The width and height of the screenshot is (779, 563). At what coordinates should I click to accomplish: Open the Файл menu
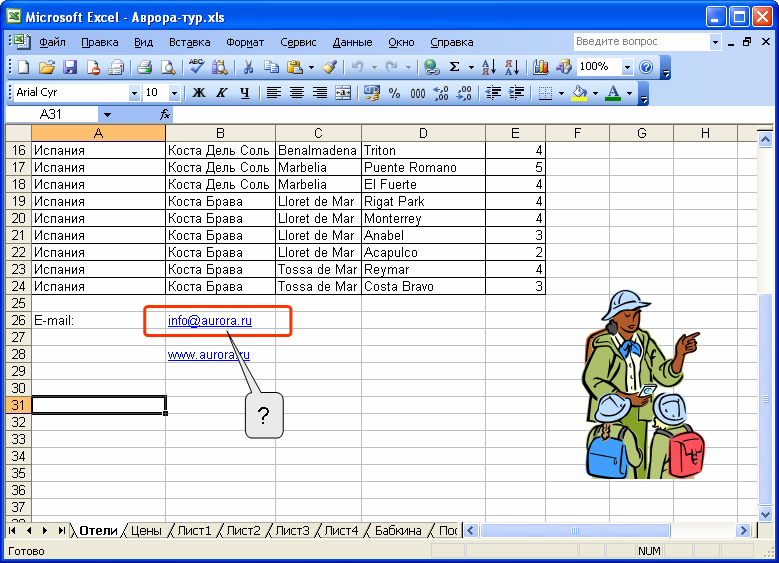[x=52, y=42]
